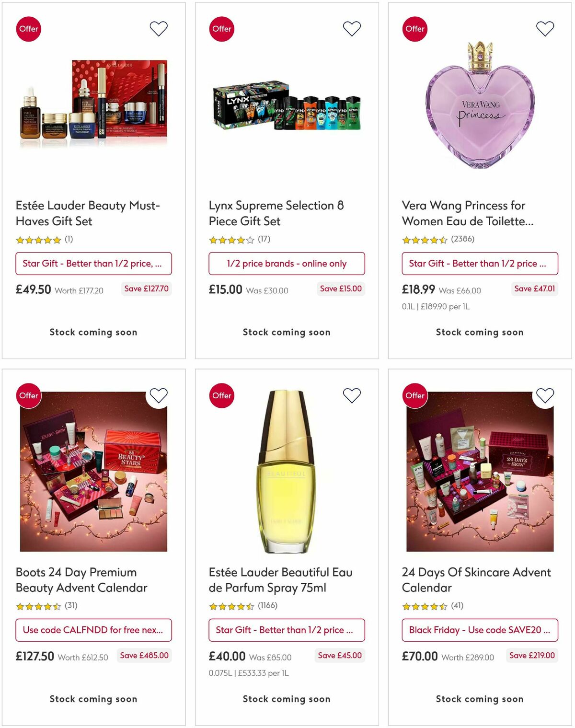Screen dimensions: 575x728
Task: Click the Offer badge on the 24 Days Of Skincare calendar
Action: (415, 395)
